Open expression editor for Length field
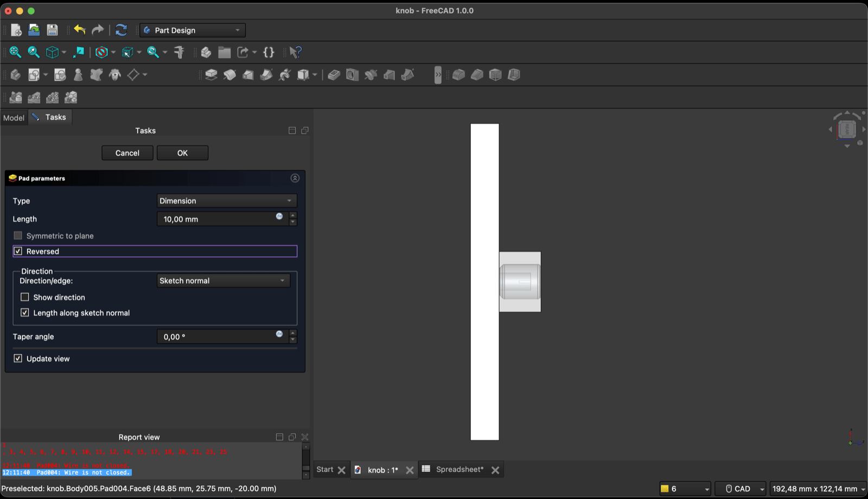The width and height of the screenshot is (868, 499). (x=279, y=216)
